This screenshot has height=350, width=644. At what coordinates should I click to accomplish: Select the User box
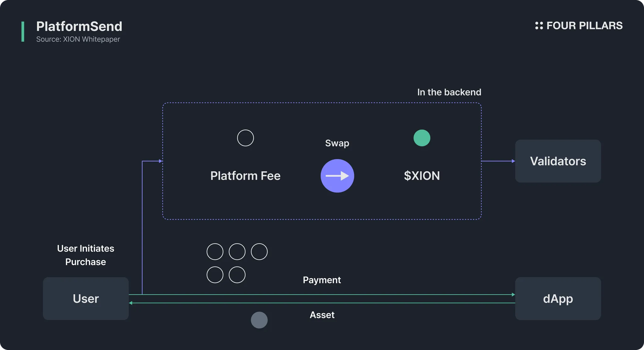tap(86, 298)
